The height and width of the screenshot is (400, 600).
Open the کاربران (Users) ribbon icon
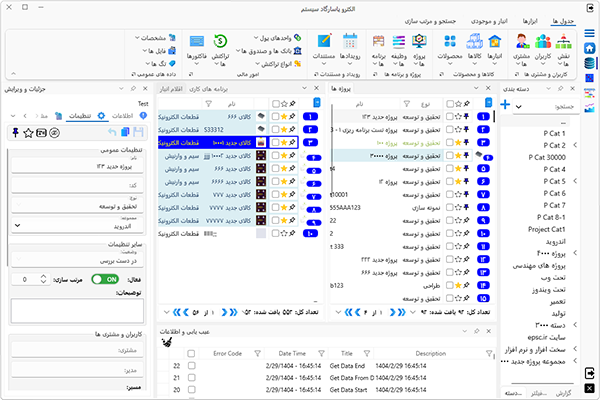pos(546,44)
